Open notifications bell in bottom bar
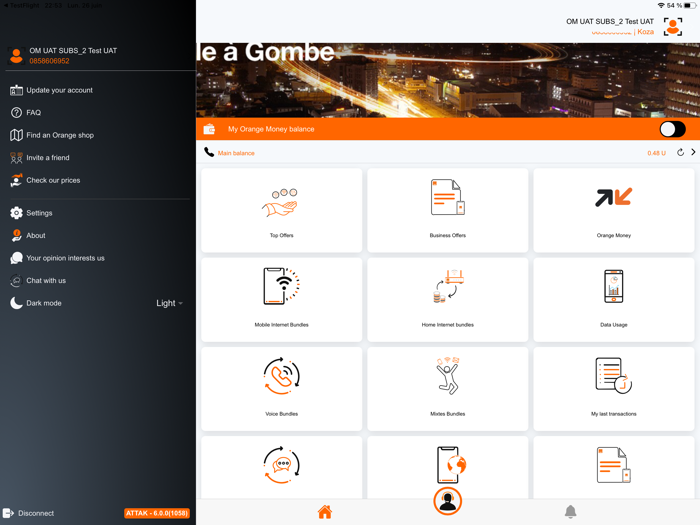 (570, 512)
